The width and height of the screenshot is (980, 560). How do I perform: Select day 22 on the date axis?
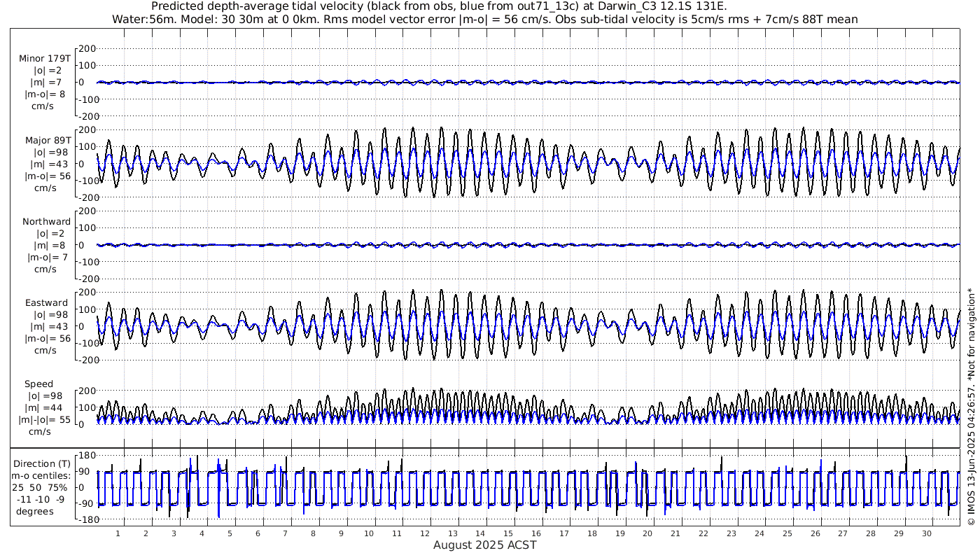point(703,533)
